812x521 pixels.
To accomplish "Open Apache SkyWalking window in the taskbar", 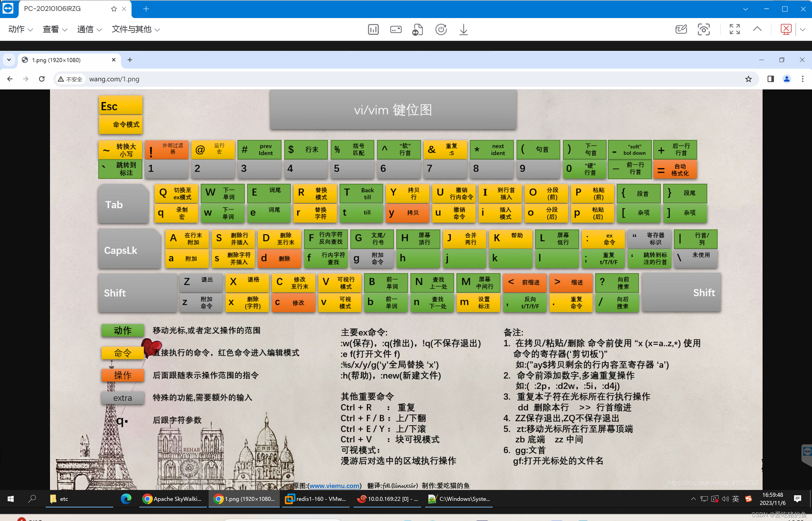I will 173,499.
